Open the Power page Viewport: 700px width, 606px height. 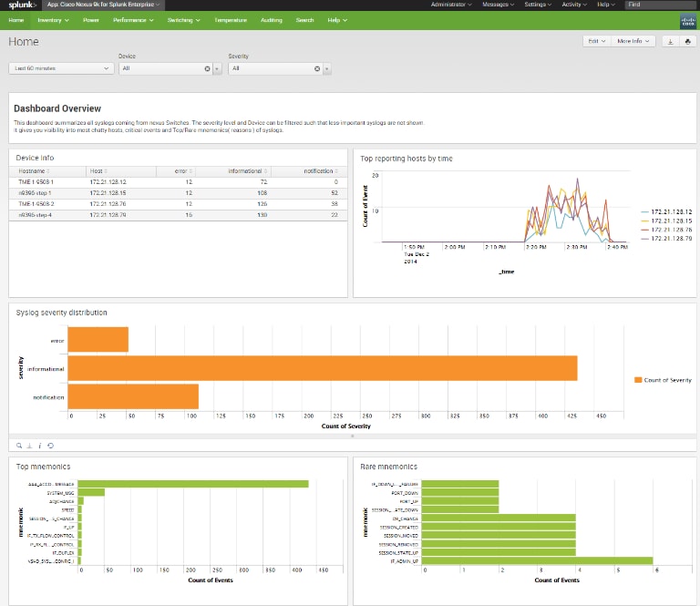pyautogui.click(x=91, y=21)
